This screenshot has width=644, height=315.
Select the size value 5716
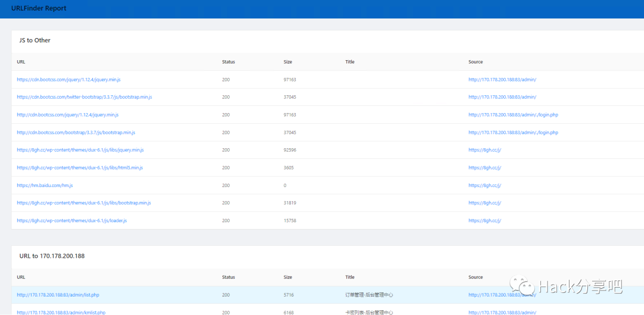coord(289,295)
